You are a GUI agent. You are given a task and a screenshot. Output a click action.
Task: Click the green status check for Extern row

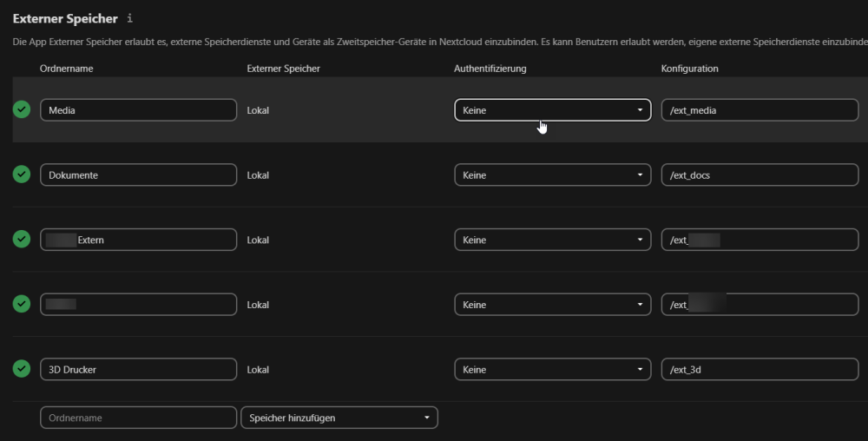point(22,239)
